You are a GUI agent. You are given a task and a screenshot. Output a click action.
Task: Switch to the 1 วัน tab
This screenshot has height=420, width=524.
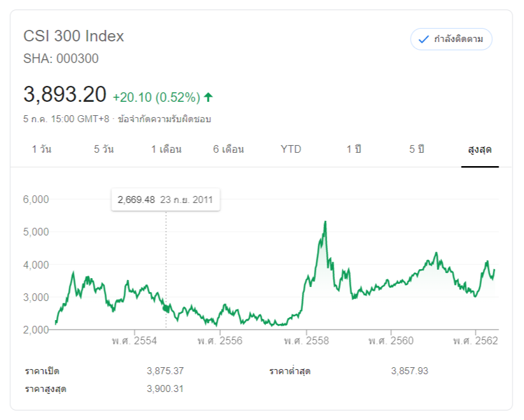[41, 150]
